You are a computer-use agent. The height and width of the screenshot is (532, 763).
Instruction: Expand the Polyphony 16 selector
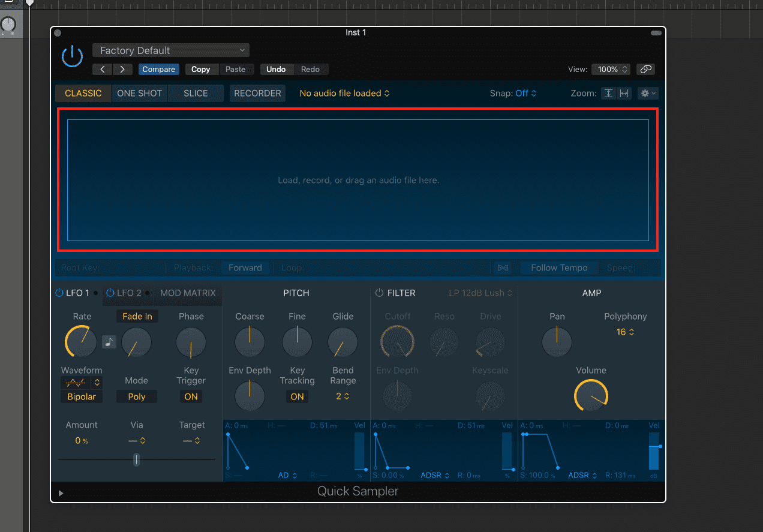(625, 332)
